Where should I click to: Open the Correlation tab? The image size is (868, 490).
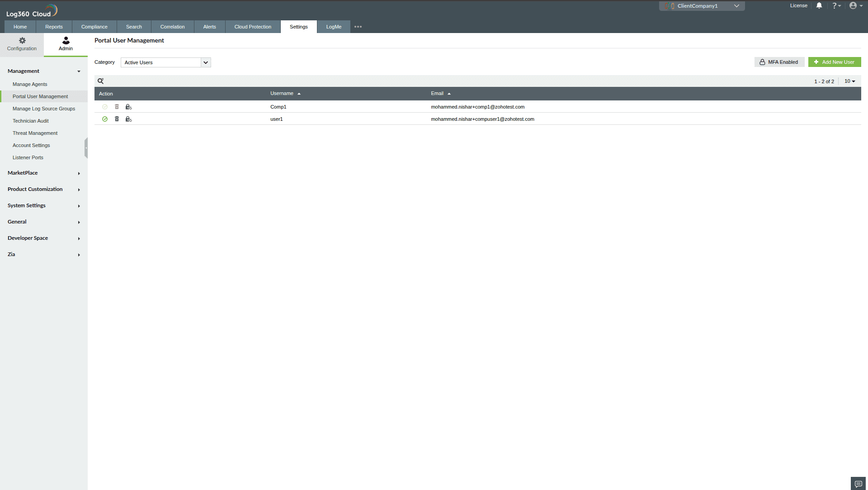click(172, 27)
